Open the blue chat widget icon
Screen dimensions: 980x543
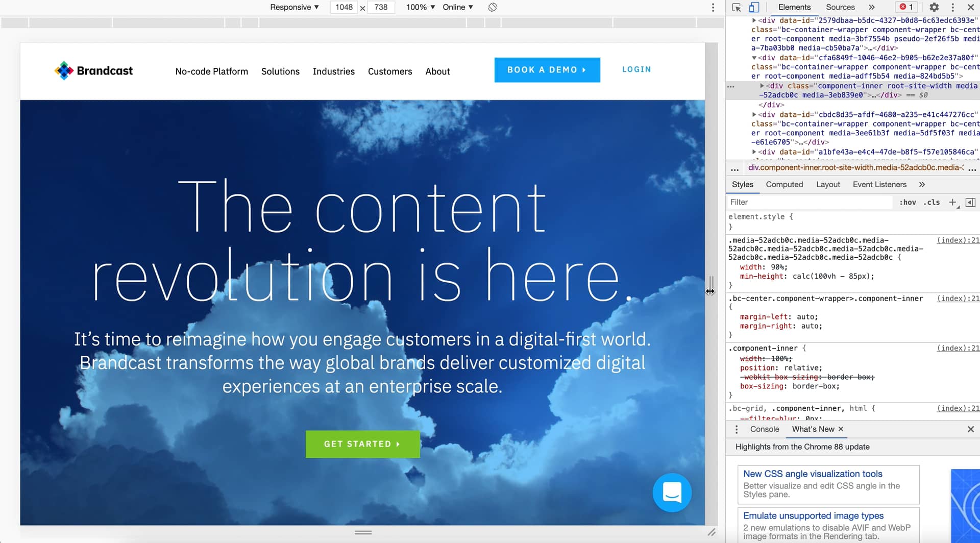672,493
